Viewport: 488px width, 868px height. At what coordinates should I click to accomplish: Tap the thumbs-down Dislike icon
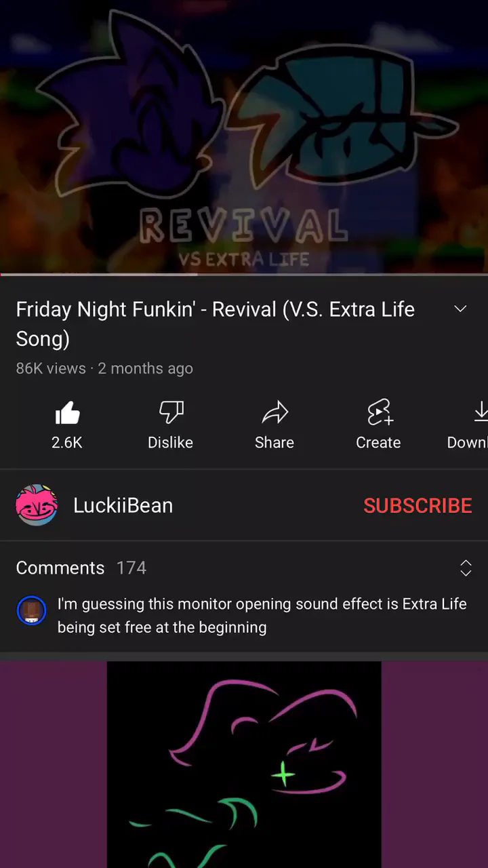click(171, 412)
